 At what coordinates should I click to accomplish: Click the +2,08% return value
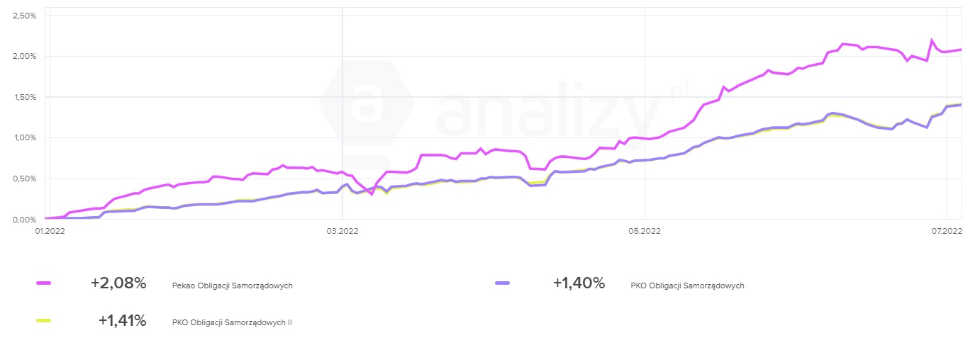(118, 283)
